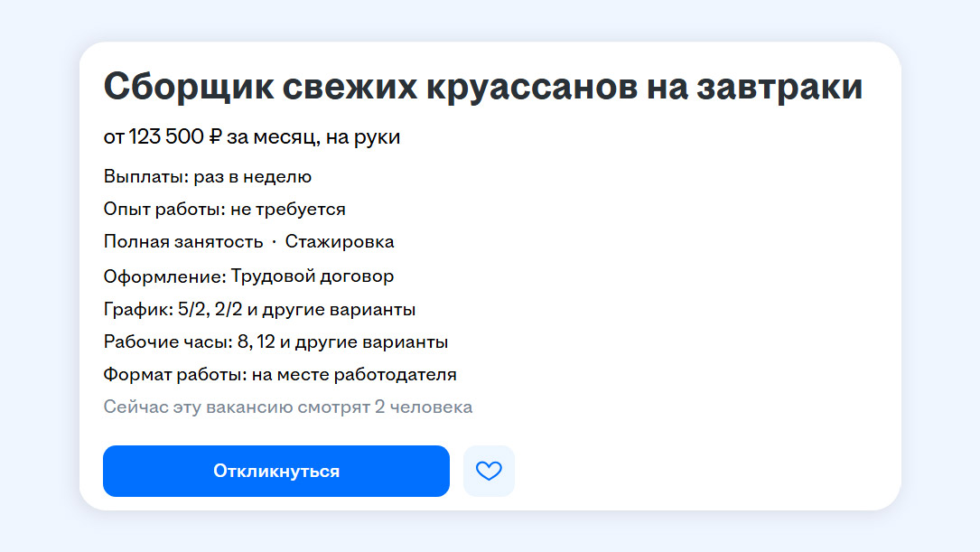Click Опыт работы: не требуется line

(x=225, y=210)
